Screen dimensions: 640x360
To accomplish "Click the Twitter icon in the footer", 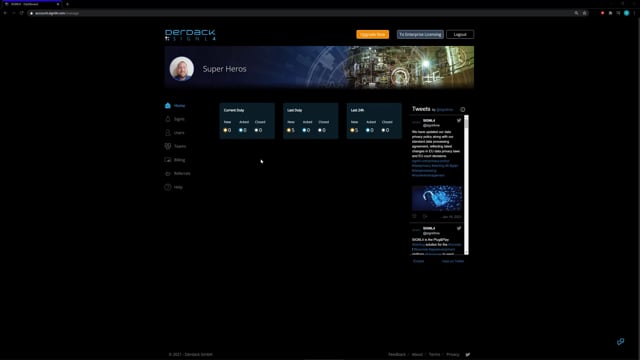I will point(468,354).
